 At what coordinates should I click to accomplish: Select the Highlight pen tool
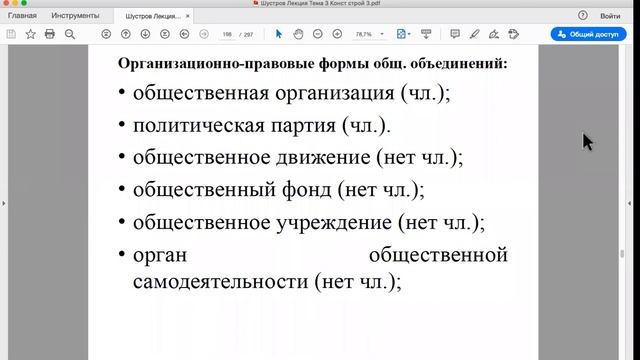click(x=474, y=34)
